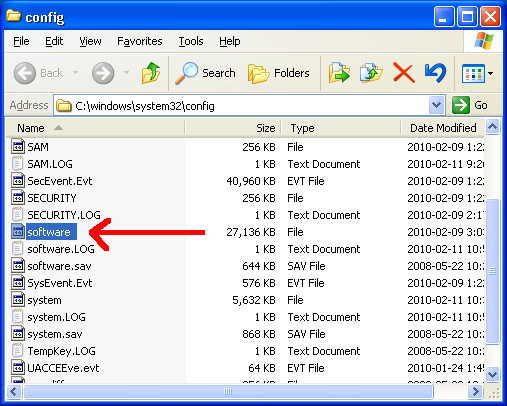Sort by the Size column header

[233, 128]
